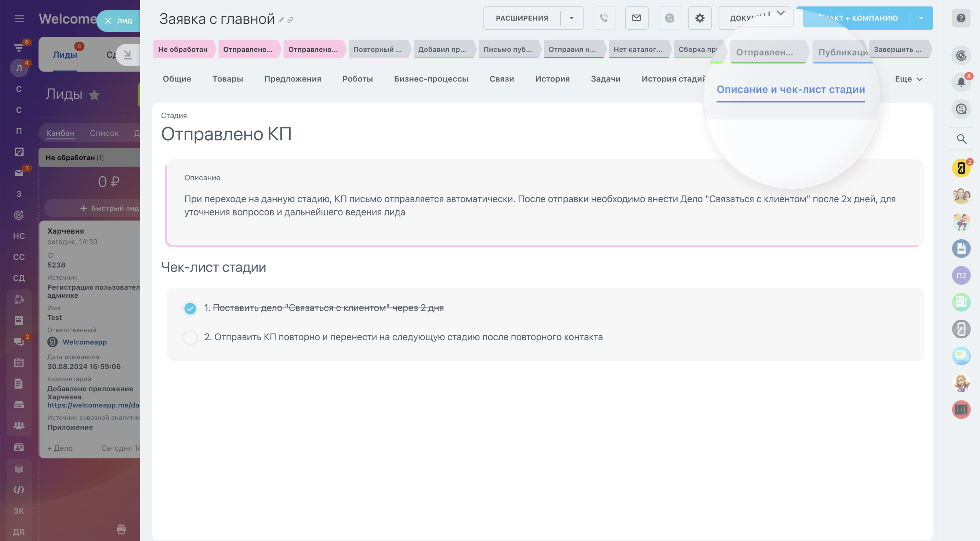Open dropdown arrow on blue contact-company button
Image resolution: width=980 pixels, height=541 pixels.
pyautogui.click(x=921, y=18)
